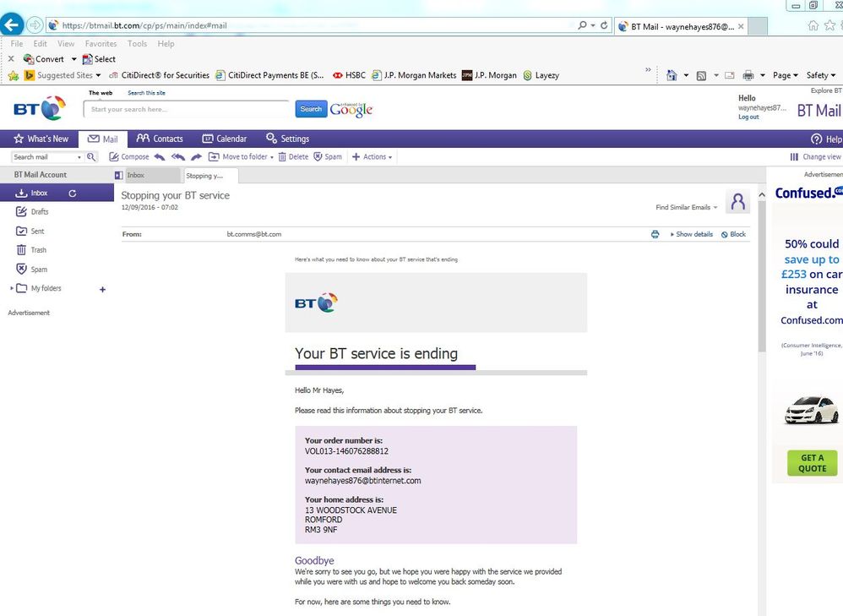Open the Tools menu
Image resolution: width=843 pixels, height=616 pixels.
pos(137,44)
